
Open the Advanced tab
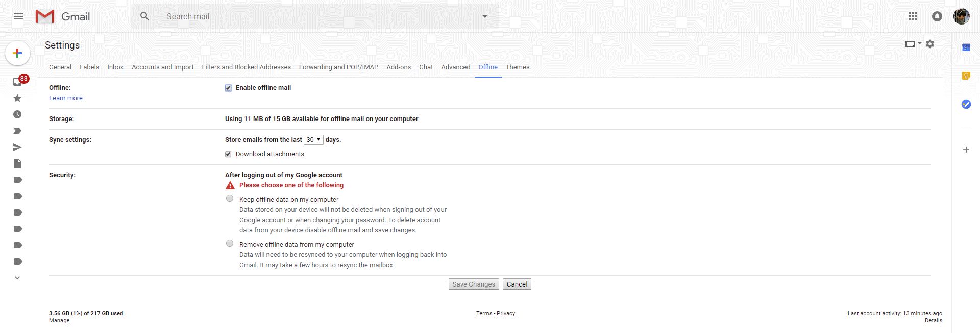[x=456, y=67]
